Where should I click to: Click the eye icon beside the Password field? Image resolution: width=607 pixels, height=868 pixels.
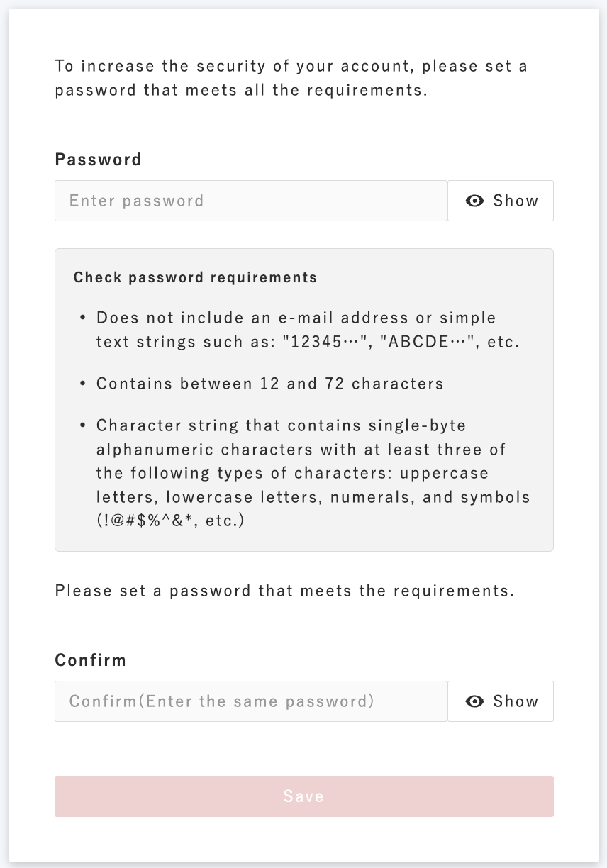474,201
